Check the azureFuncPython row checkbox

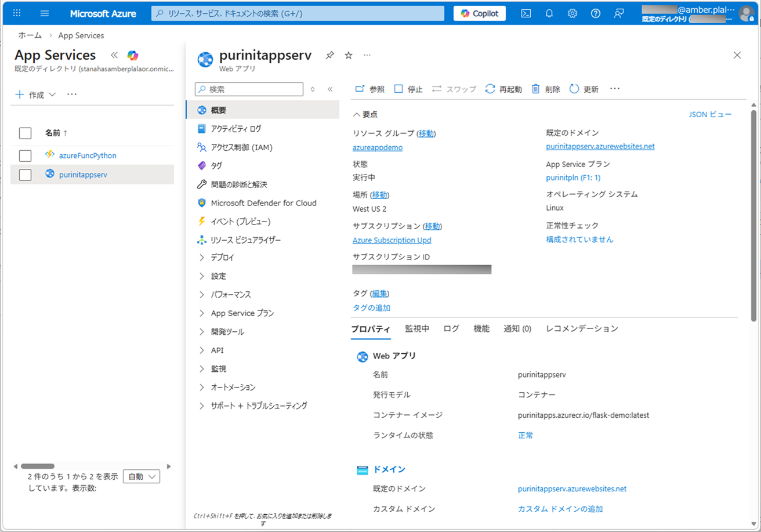(25, 155)
